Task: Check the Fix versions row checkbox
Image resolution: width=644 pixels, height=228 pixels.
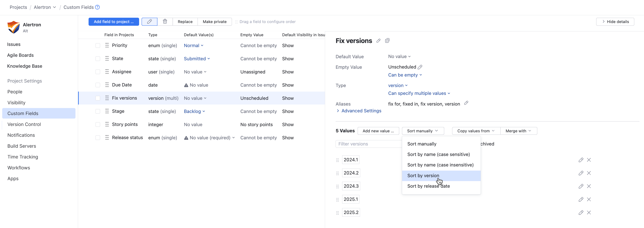Action: point(97,98)
